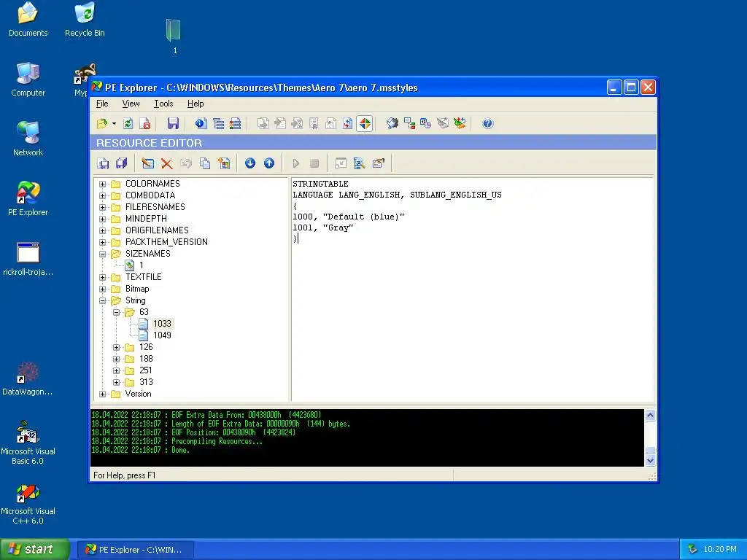Select the active Resource Editor colorful icon
Screen dimensions: 747x560
coord(365,124)
